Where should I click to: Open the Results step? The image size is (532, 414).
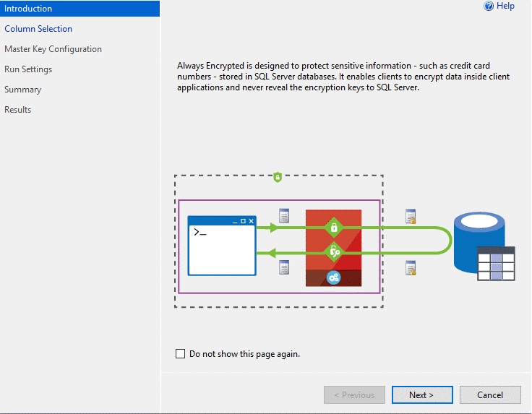coord(17,110)
